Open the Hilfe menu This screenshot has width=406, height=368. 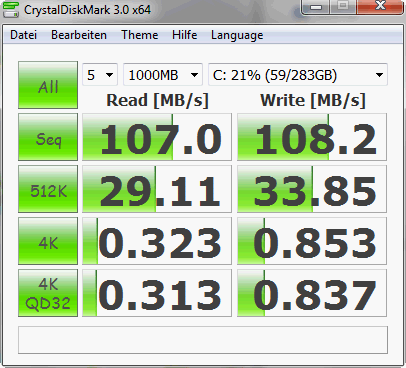[x=185, y=35]
